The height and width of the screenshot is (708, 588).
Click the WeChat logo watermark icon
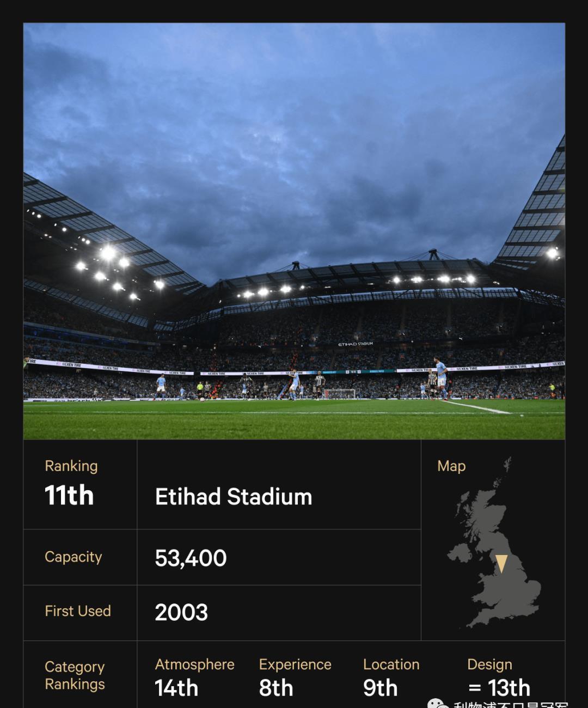point(438,704)
